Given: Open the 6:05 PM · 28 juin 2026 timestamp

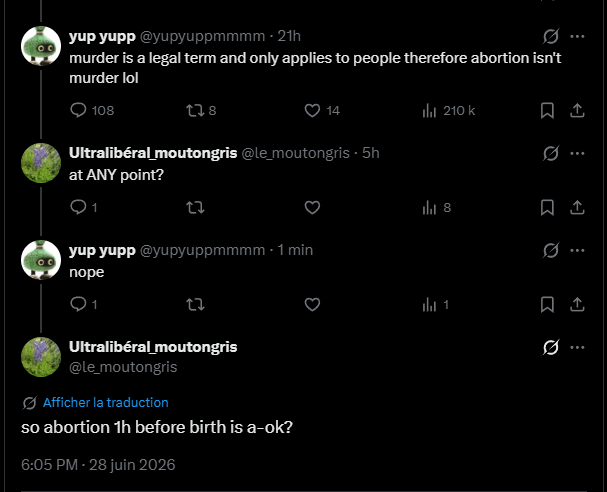Looking at the screenshot, I should (x=98, y=465).
